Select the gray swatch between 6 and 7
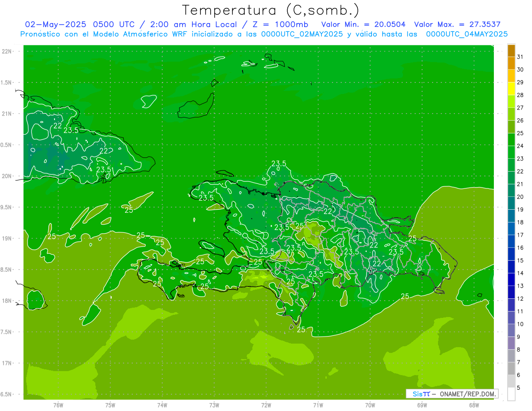This screenshot has width=532, height=411. pyautogui.click(x=511, y=369)
